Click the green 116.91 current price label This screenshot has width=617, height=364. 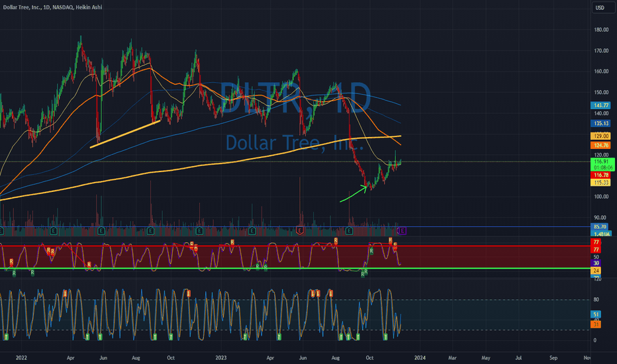click(x=602, y=165)
